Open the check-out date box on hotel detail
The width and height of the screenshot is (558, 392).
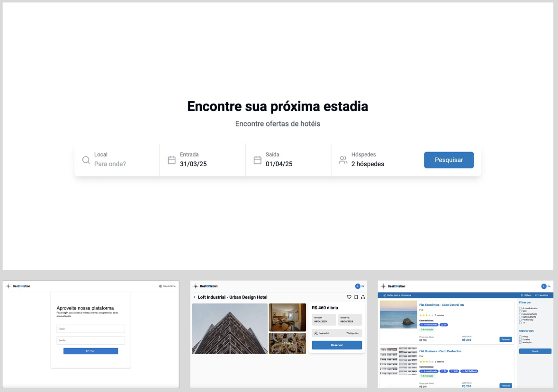350,320
